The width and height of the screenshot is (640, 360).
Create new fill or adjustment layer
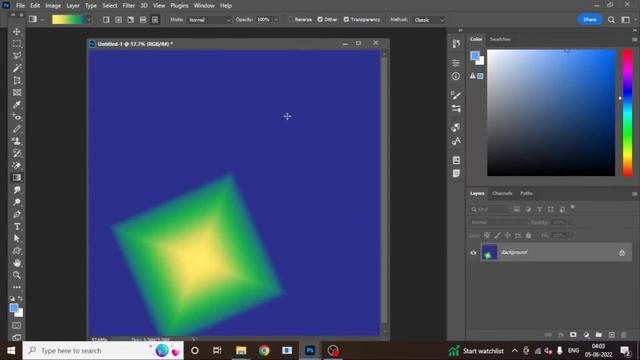(x=586, y=335)
